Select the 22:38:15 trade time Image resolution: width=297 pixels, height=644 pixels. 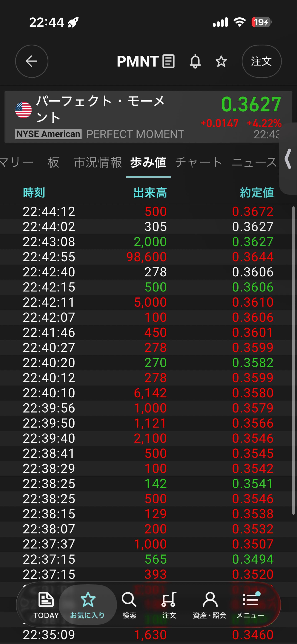click(49, 514)
